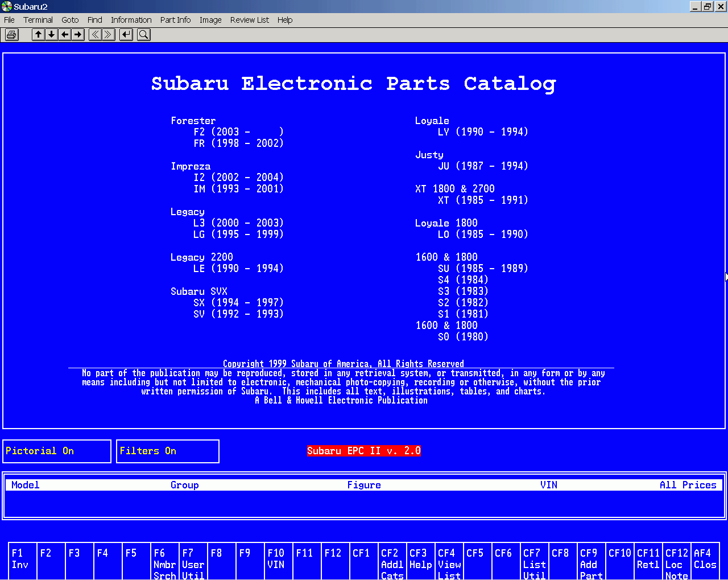Click the CF8 function key button
This screenshot has height=580, width=728.
[x=563, y=561]
